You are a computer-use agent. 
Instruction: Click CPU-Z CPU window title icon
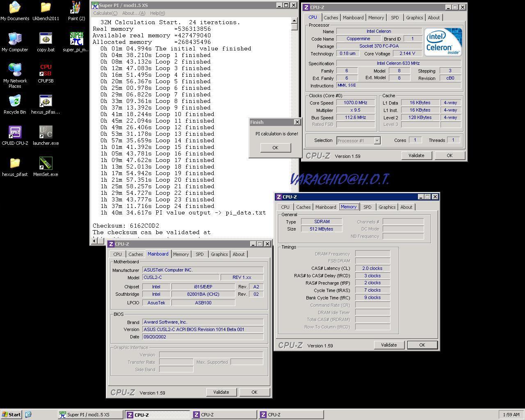pyautogui.click(x=306, y=7)
